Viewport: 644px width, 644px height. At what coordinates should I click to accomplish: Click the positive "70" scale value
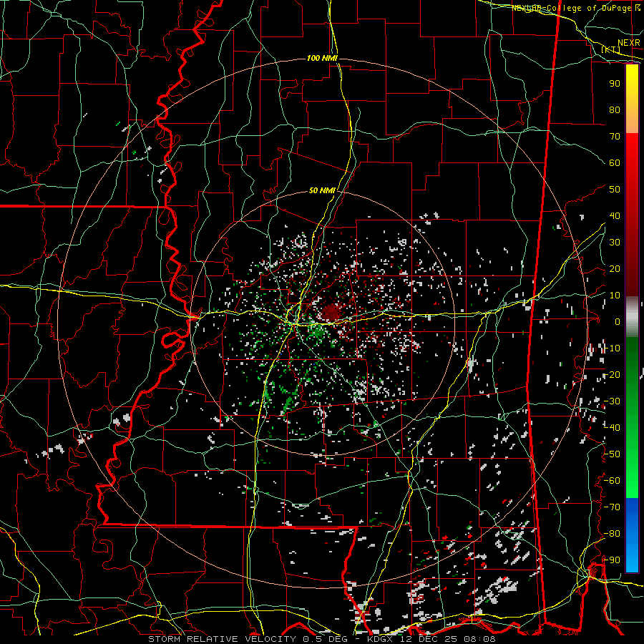(615, 137)
